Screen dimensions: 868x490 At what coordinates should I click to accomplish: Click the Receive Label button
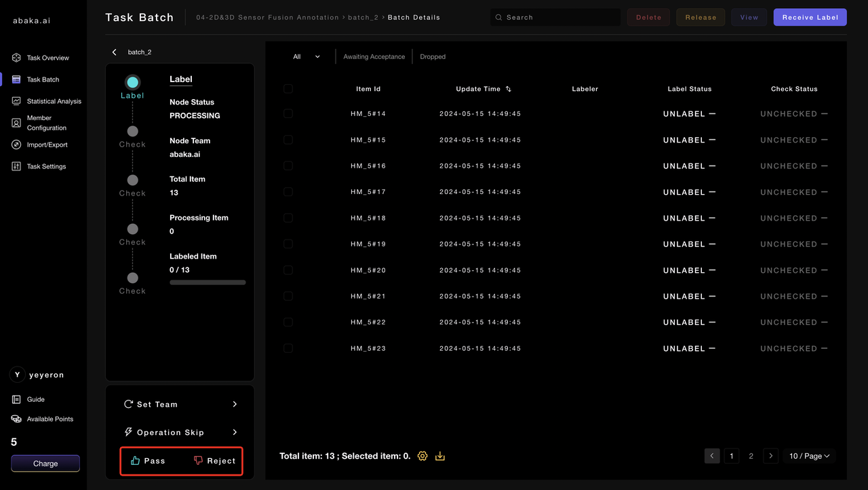[x=810, y=18]
